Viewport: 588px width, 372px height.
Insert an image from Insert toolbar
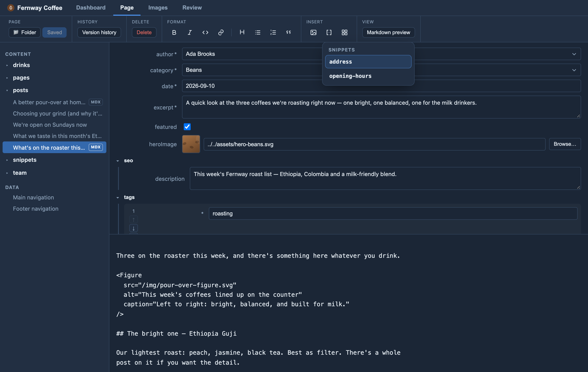313,32
